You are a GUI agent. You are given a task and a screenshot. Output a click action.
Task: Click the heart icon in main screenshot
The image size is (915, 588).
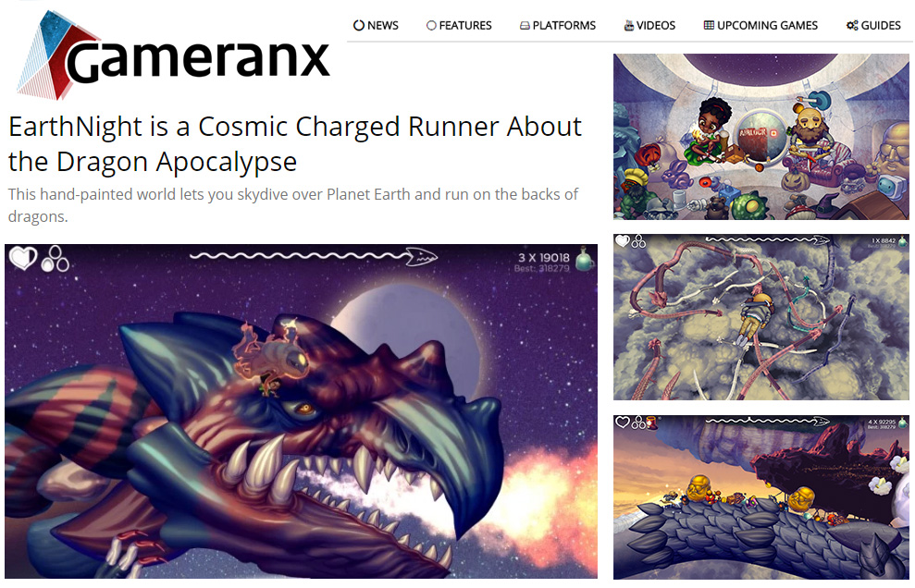(x=23, y=258)
